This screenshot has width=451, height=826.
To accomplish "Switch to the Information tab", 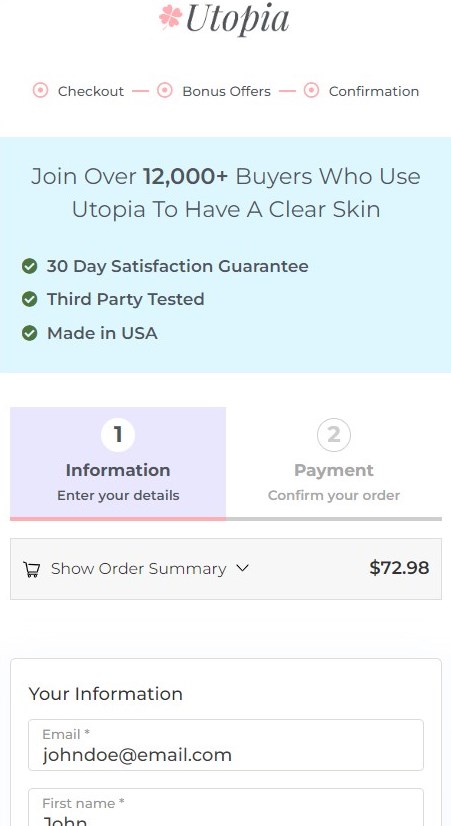I will click(x=118, y=464).
